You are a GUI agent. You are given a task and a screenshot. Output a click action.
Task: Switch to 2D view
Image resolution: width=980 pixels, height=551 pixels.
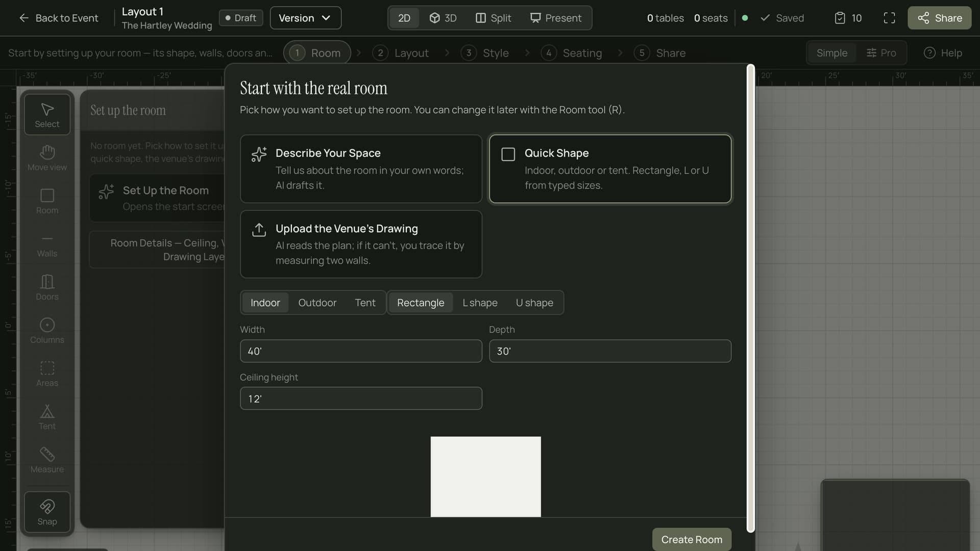click(404, 18)
